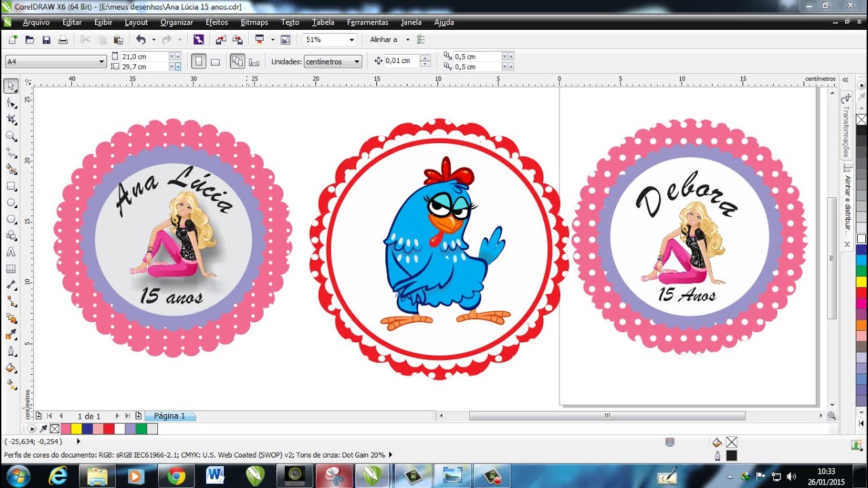Select the Zoom magnifier tool
This screenshot has height=488, width=868.
[x=11, y=136]
